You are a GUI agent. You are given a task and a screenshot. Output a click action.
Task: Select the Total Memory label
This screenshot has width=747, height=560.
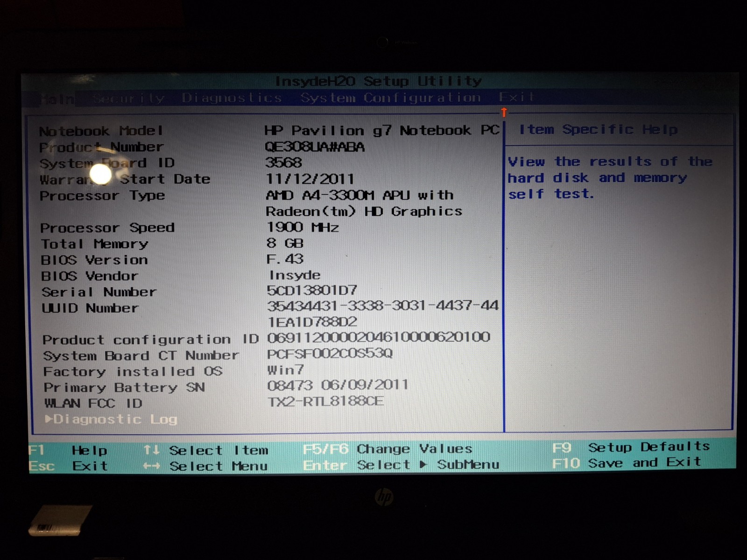[x=94, y=244]
